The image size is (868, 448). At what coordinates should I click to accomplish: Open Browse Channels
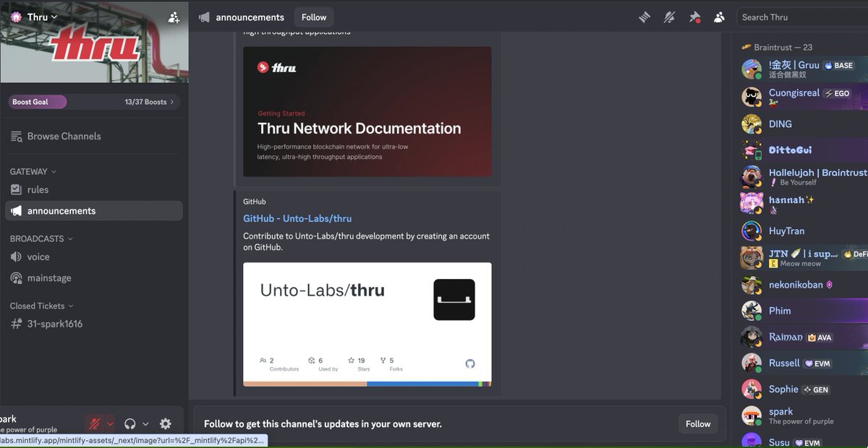pos(94,136)
